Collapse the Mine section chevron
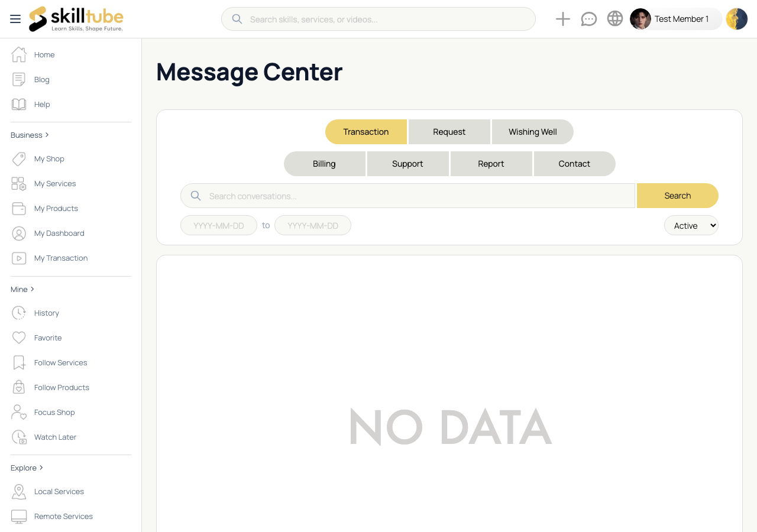Viewport: 757px width, 532px height. tap(33, 289)
